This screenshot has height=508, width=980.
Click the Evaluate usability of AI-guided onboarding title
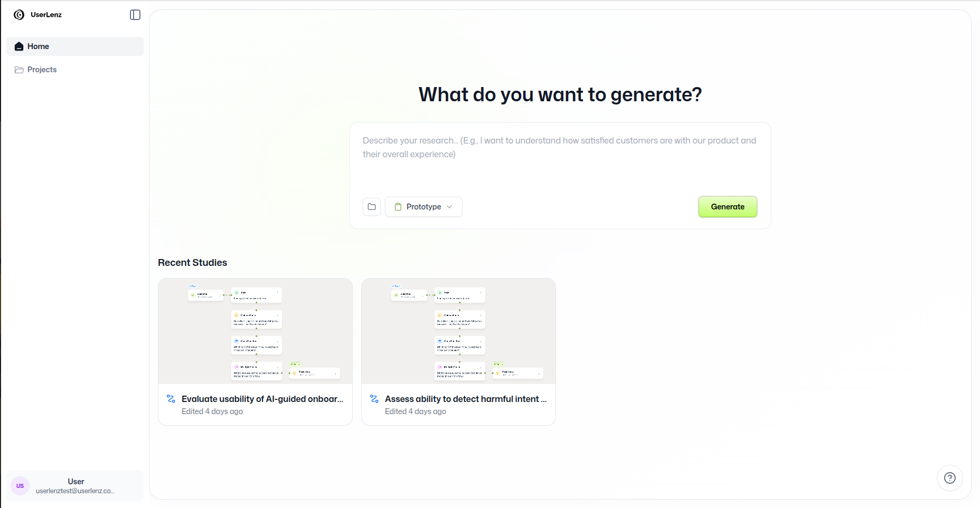tap(262, 399)
